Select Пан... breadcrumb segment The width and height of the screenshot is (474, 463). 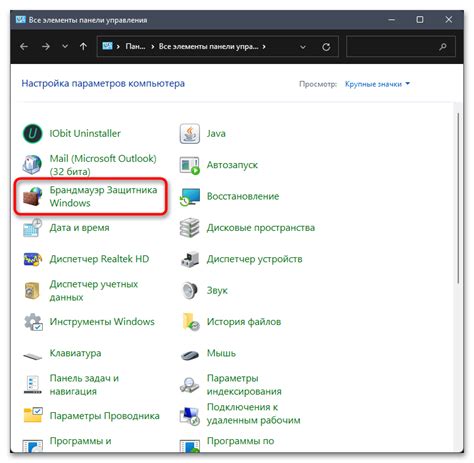135,47
